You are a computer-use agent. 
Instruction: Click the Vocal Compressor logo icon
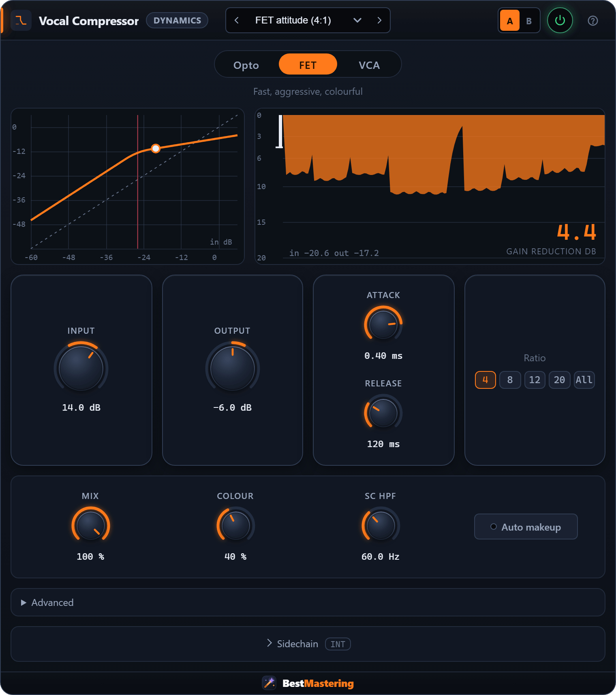click(x=21, y=20)
